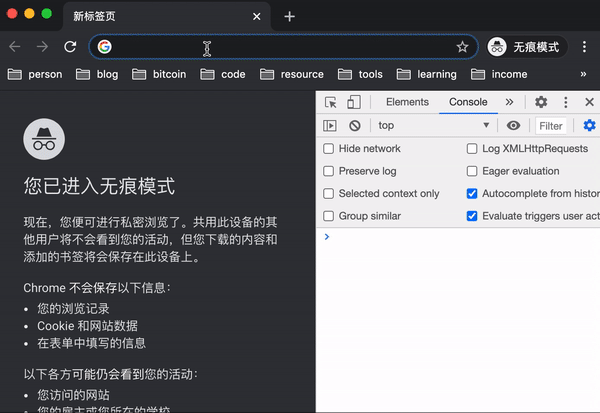Open a new tab with plus button
This screenshot has height=413, width=600.
point(289,16)
